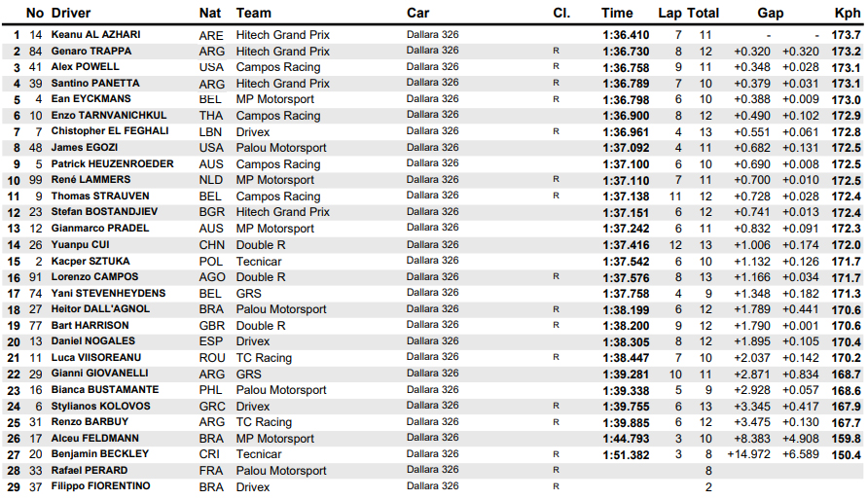Select driver Keanu AL AZHARI
This screenshot has width=868, height=500.
pyautogui.click(x=95, y=35)
